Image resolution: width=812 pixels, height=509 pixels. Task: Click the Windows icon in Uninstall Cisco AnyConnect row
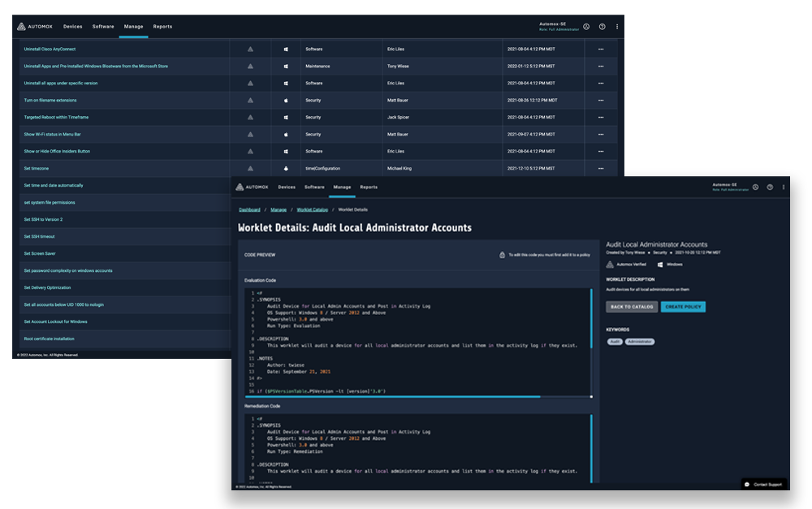(x=286, y=50)
